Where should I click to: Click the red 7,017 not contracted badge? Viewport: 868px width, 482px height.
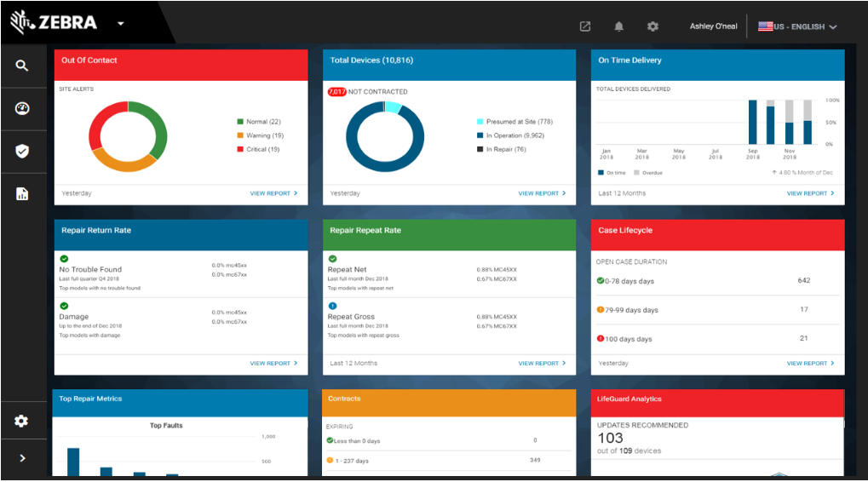336,92
